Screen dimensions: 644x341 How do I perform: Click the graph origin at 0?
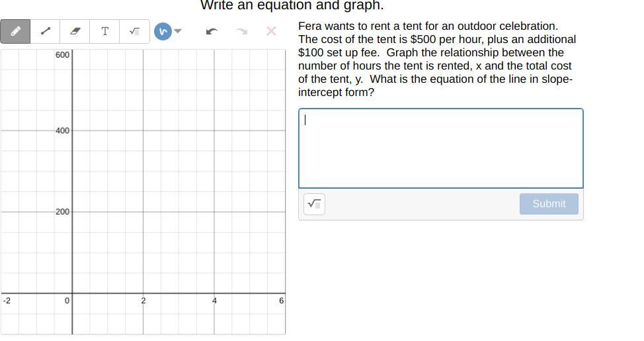pyautogui.click(x=72, y=293)
